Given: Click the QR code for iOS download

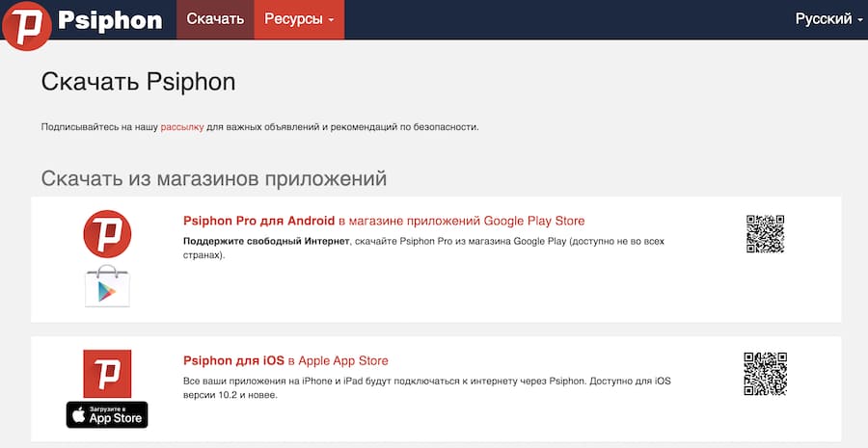Looking at the screenshot, I should [x=765, y=374].
